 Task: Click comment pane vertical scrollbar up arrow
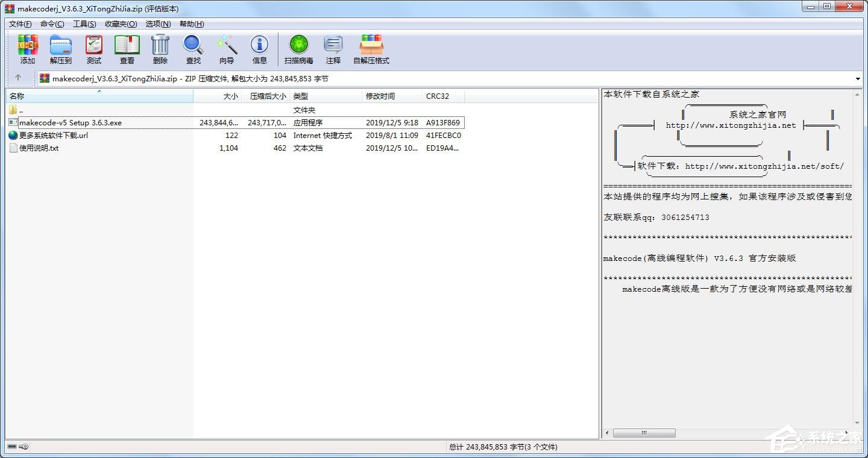[x=858, y=95]
